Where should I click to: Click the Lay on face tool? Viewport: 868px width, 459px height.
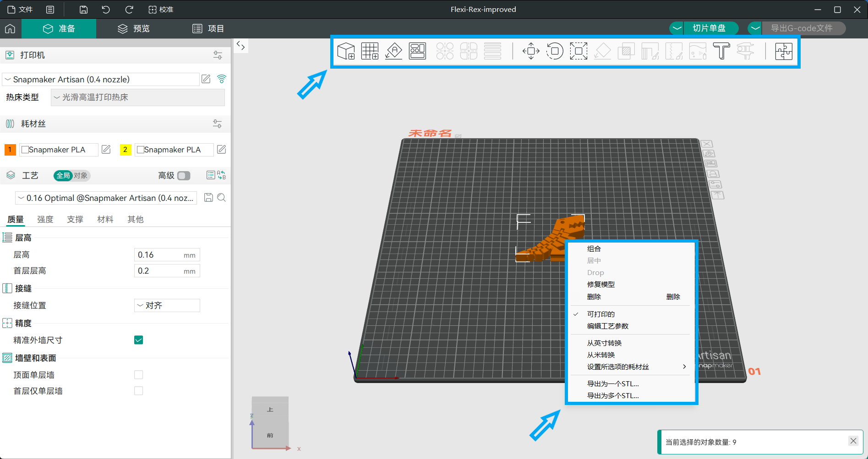tap(602, 51)
